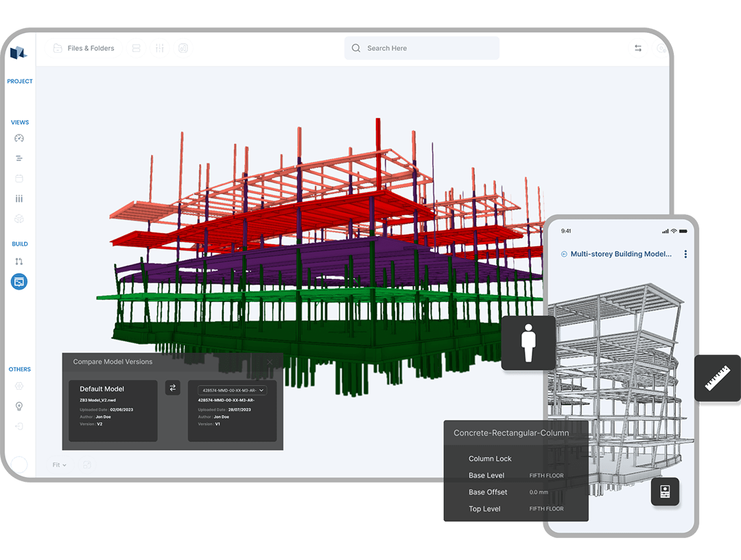Select the highlighted screen icon in the Build section
The image size is (741, 560).
click(20, 281)
